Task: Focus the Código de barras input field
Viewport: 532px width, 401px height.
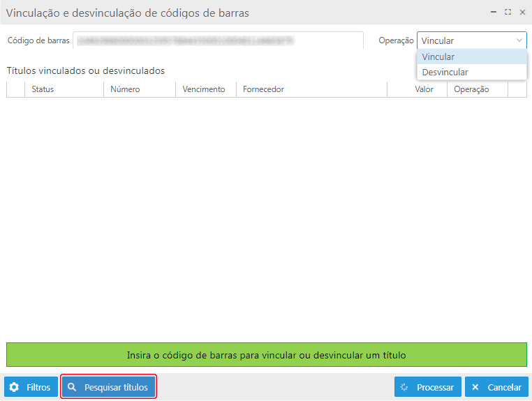Action: [x=218, y=40]
